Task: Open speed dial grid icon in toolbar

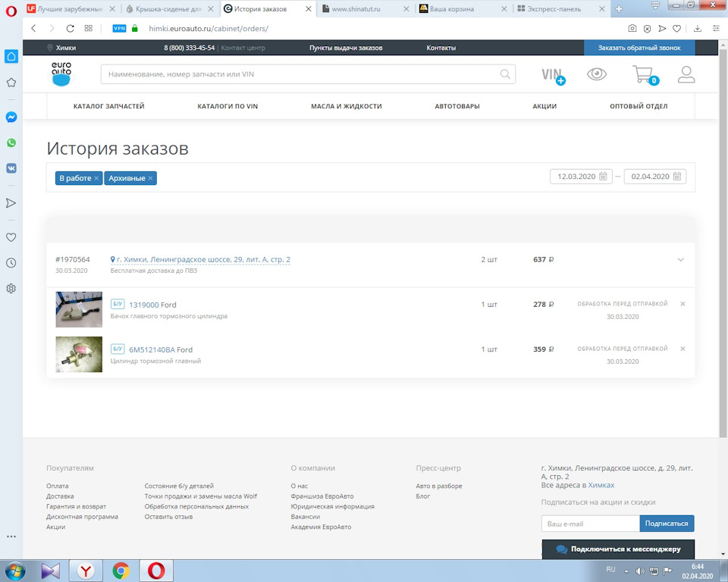Action: click(88, 28)
